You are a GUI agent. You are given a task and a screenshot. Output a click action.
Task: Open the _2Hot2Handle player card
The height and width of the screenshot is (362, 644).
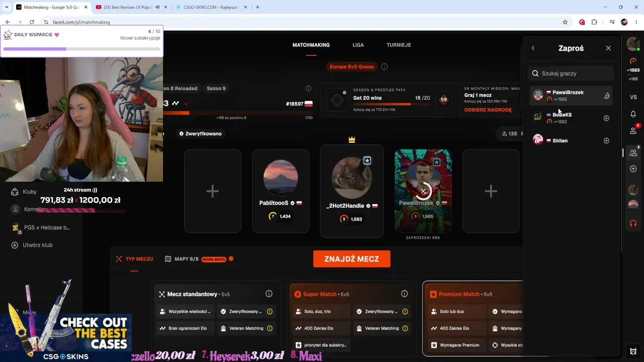[352, 191]
